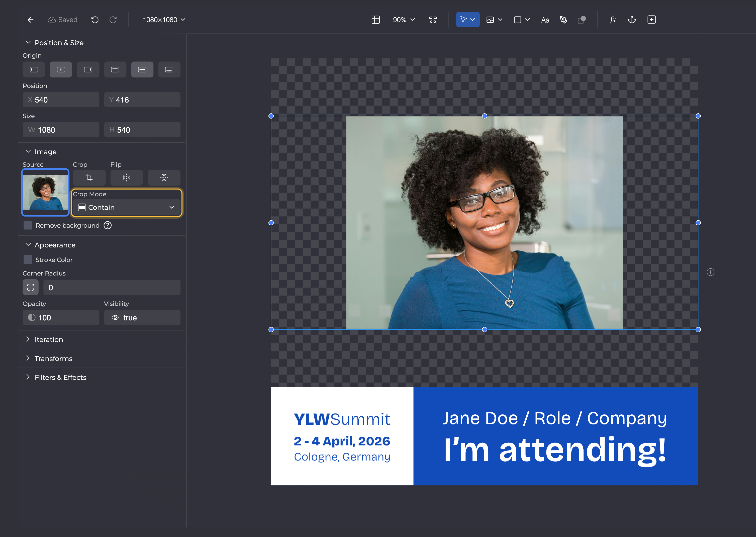Collapse the Appearance section

28,245
